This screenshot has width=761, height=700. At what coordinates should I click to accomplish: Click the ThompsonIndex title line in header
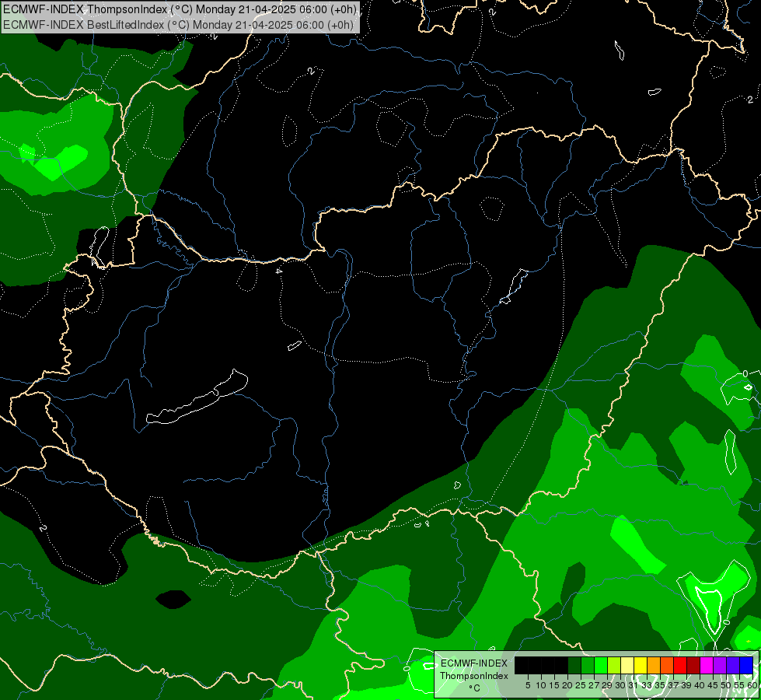(180, 9)
